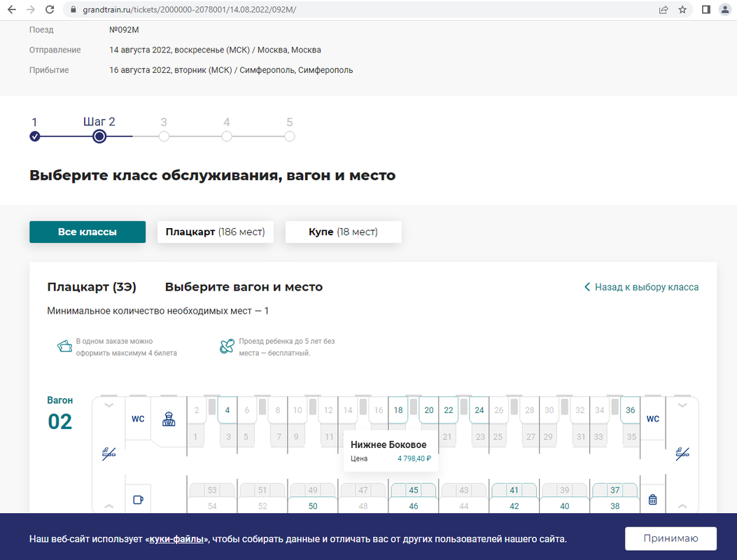Click the left WC label in wagon
The width and height of the screenshot is (737, 560).
tap(138, 419)
